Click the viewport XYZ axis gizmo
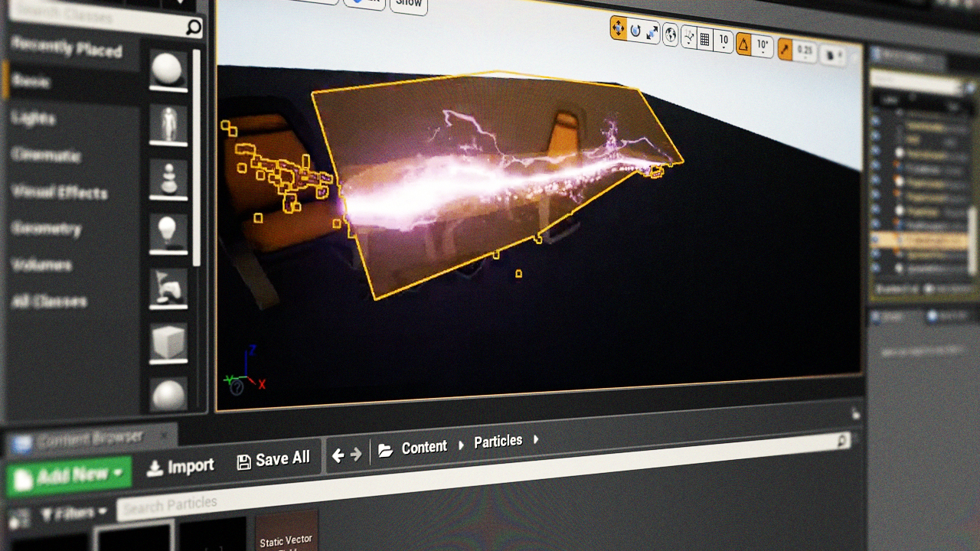The height and width of the screenshot is (551, 980). (244, 372)
